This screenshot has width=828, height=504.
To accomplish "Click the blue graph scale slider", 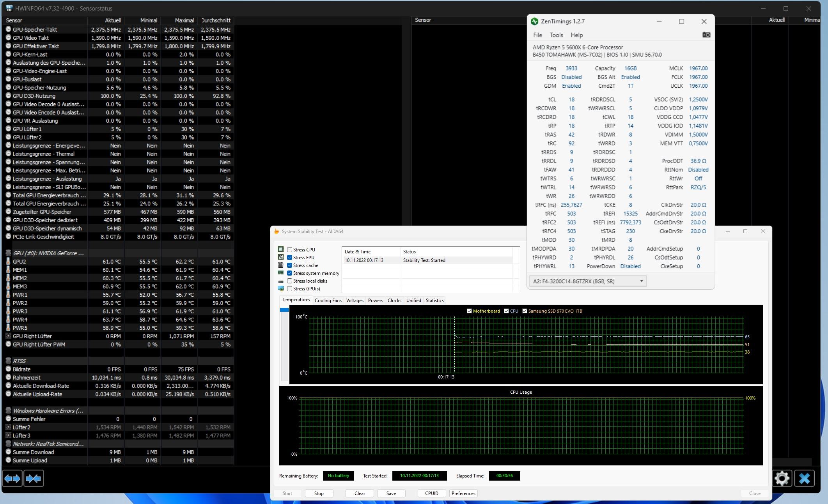I will click(284, 310).
